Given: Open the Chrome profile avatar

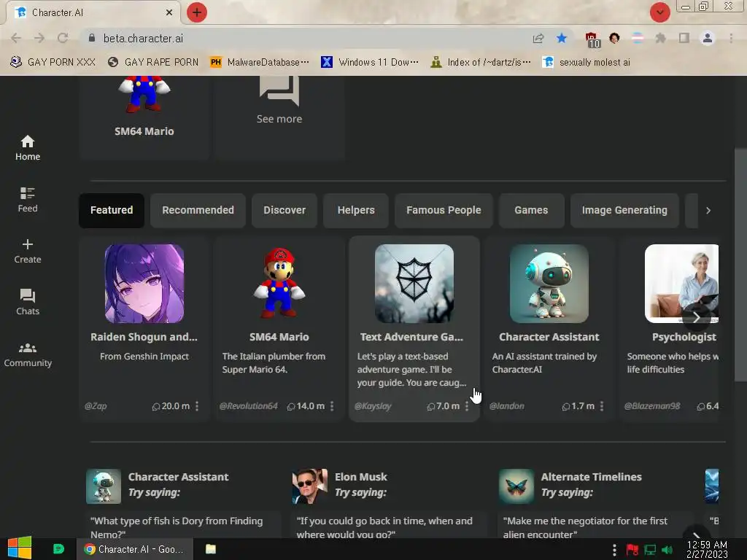Looking at the screenshot, I should tap(708, 38).
